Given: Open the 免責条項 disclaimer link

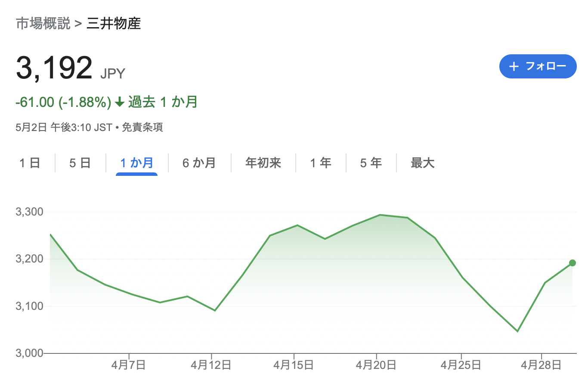Looking at the screenshot, I should 142,128.
